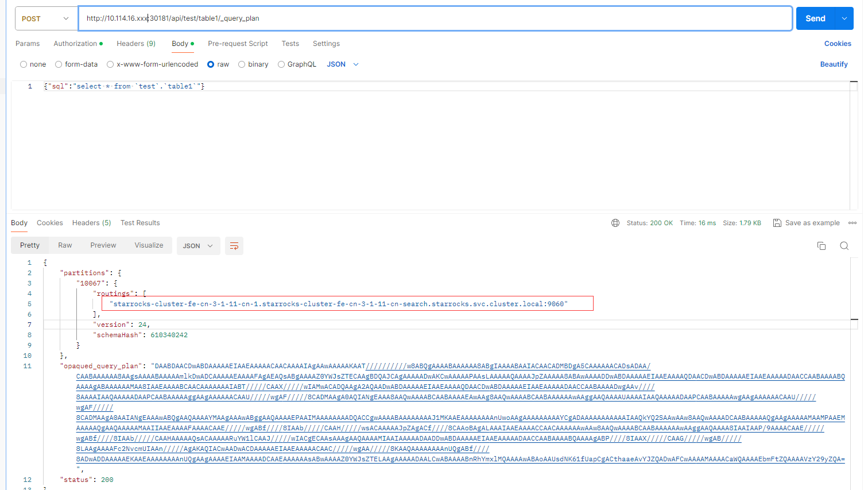This screenshot has width=868, height=490.
Task: Switch response view to Preview
Action: coord(103,245)
